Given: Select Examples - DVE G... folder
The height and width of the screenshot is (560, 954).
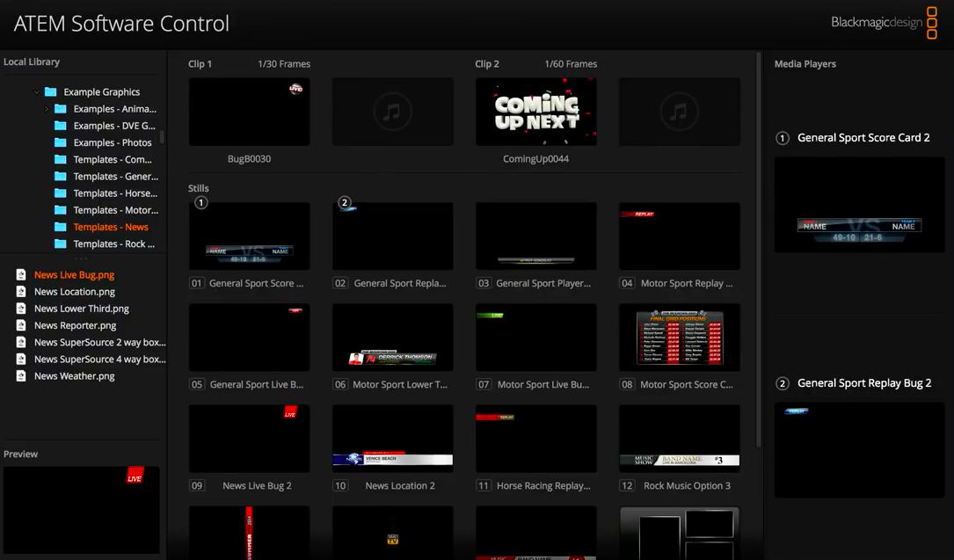Looking at the screenshot, I should [113, 126].
